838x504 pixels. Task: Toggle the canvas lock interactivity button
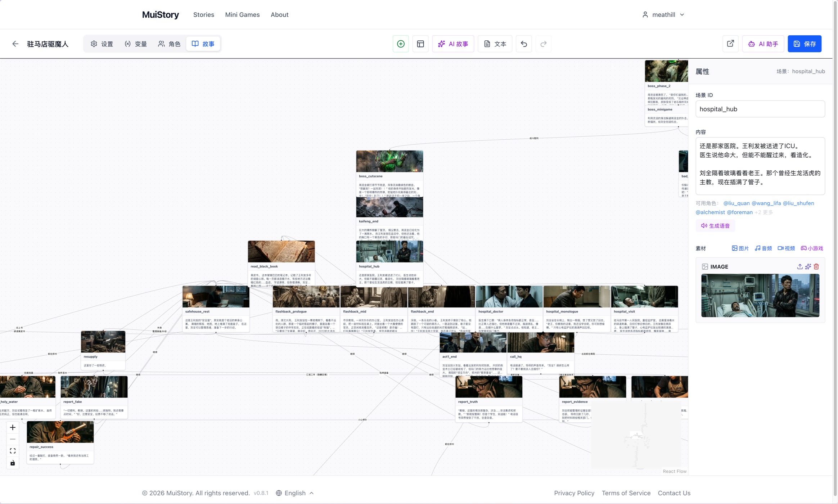point(13,463)
